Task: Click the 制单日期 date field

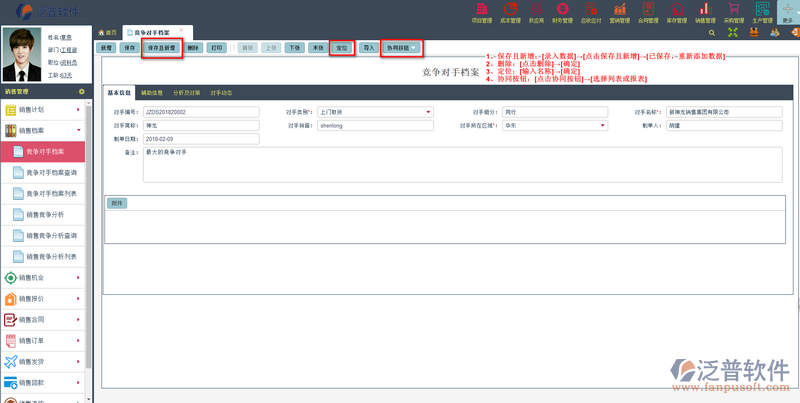Action: click(201, 139)
